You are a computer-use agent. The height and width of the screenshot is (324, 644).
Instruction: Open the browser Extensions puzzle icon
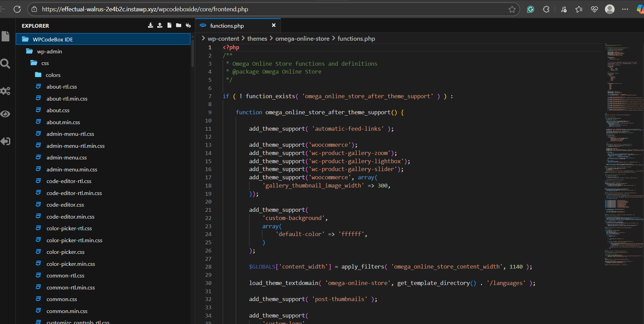point(546,9)
